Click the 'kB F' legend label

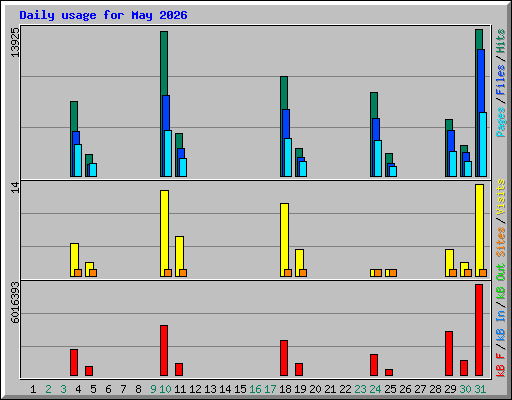(x=501, y=364)
